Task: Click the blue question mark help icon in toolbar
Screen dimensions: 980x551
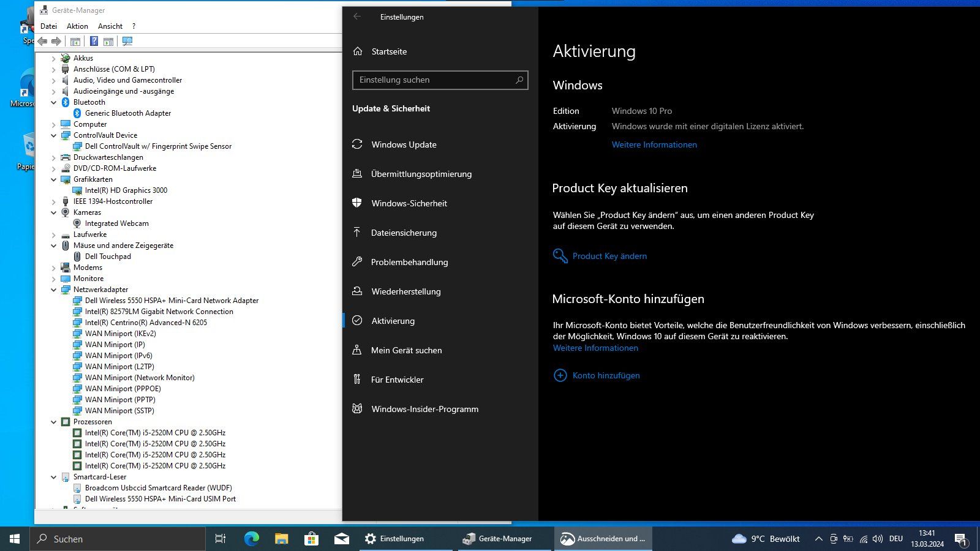Action: coord(94,41)
